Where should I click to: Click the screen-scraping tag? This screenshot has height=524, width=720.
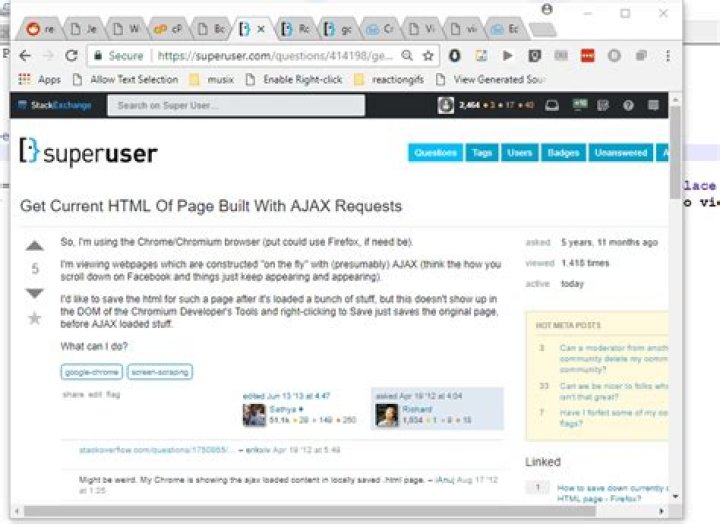pyautogui.click(x=160, y=372)
